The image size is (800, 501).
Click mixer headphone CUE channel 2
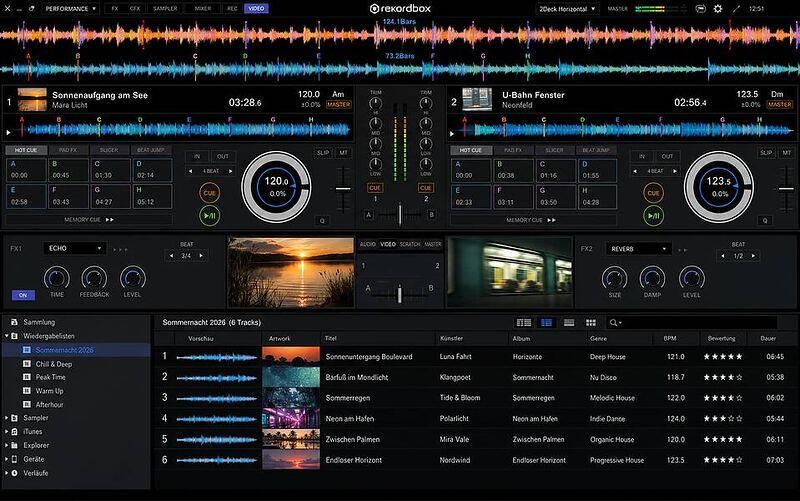point(426,188)
